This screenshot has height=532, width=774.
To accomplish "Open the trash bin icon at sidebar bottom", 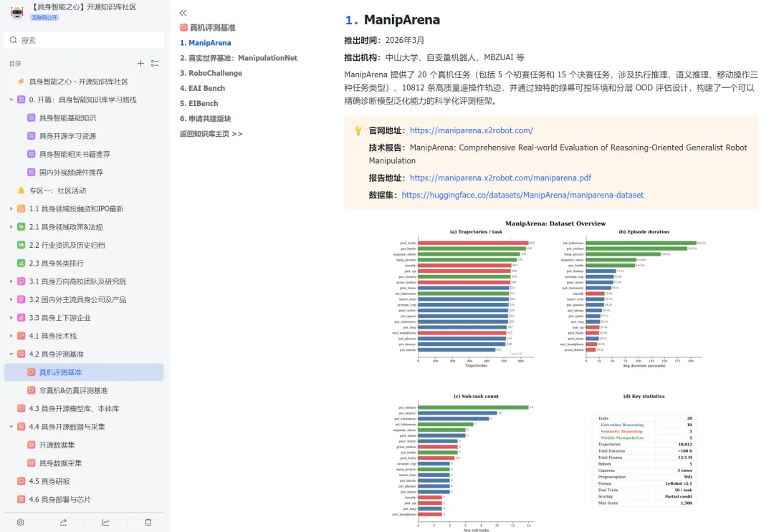I will [148, 522].
